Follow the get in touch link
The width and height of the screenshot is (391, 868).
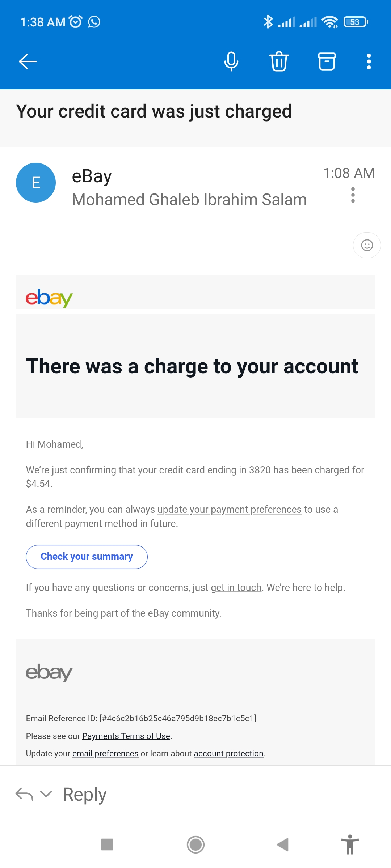click(x=236, y=588)
